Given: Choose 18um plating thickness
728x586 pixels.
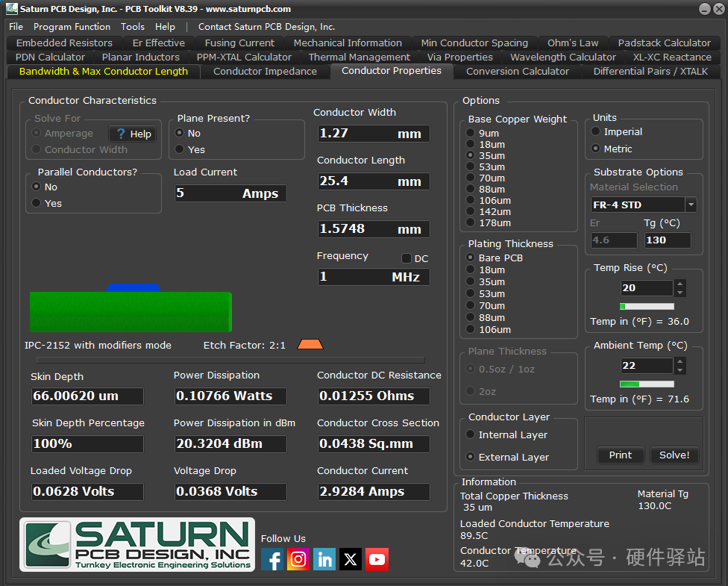Looking at the screenshot, I should [x=471, y=269].
